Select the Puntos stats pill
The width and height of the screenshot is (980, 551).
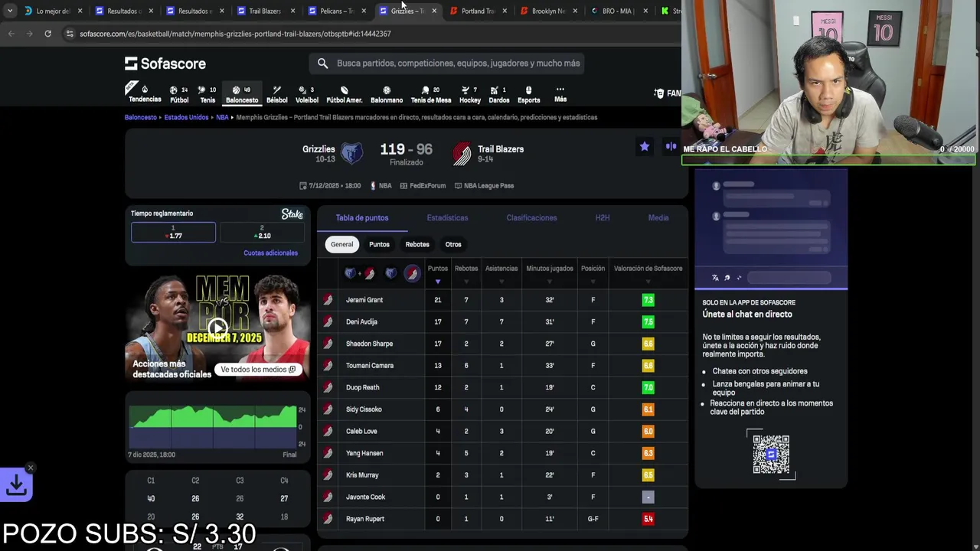pyautogui.click(x=379, y=244)
